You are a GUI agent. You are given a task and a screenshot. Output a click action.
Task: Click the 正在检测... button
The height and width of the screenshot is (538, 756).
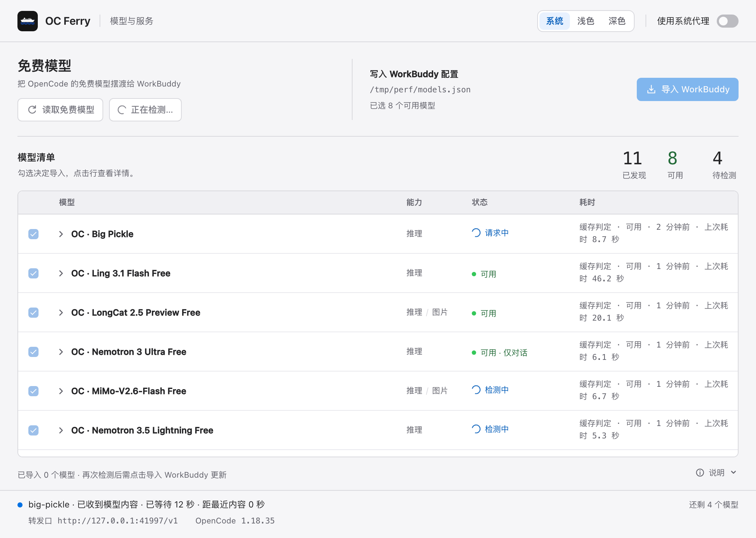[145, 110]
